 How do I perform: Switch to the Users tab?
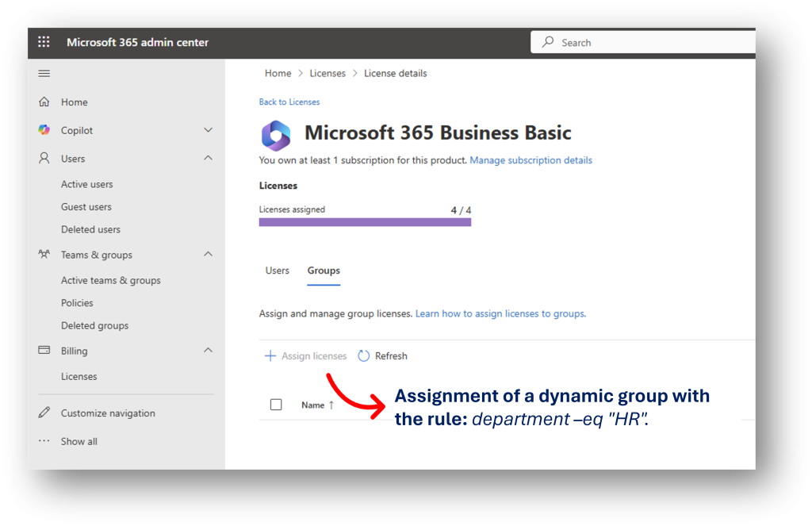coord(277,270)
